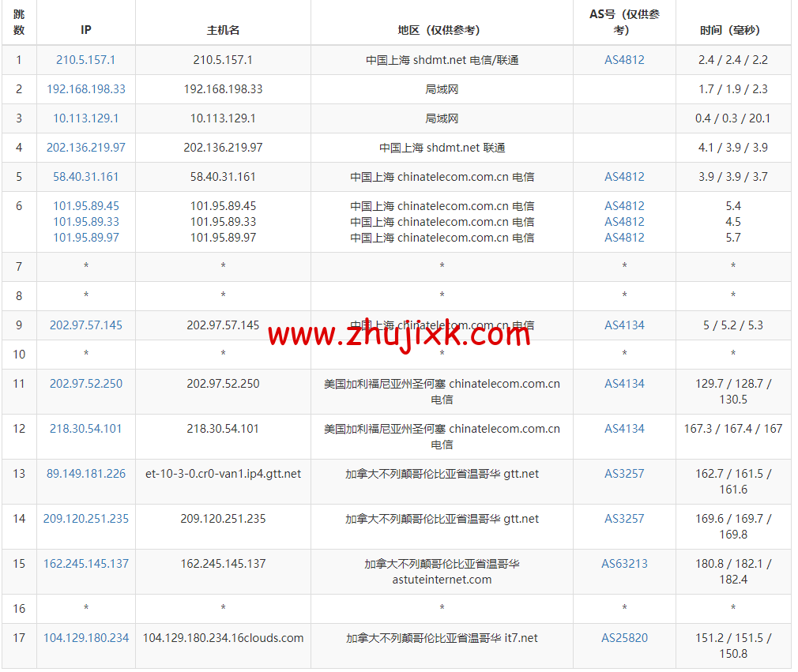Select IP link 58.40.31.161
Viewport: 798px width, 672px height.
click(85, 177)
